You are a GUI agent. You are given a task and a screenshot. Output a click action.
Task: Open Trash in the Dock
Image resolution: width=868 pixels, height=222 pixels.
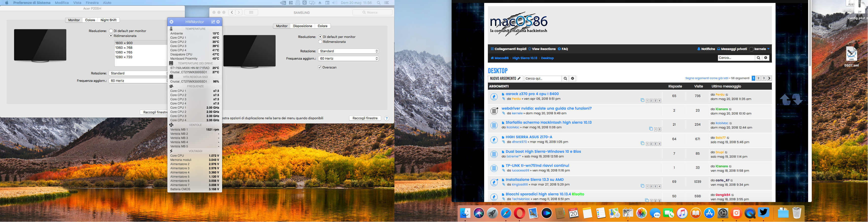coord(797,213)
